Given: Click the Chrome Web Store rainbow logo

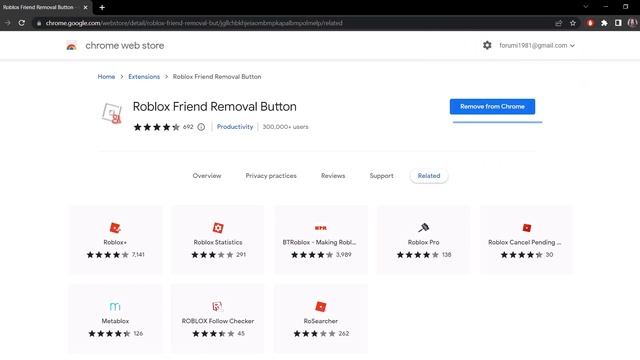Looking at the screenshot, I should (71, 46).
